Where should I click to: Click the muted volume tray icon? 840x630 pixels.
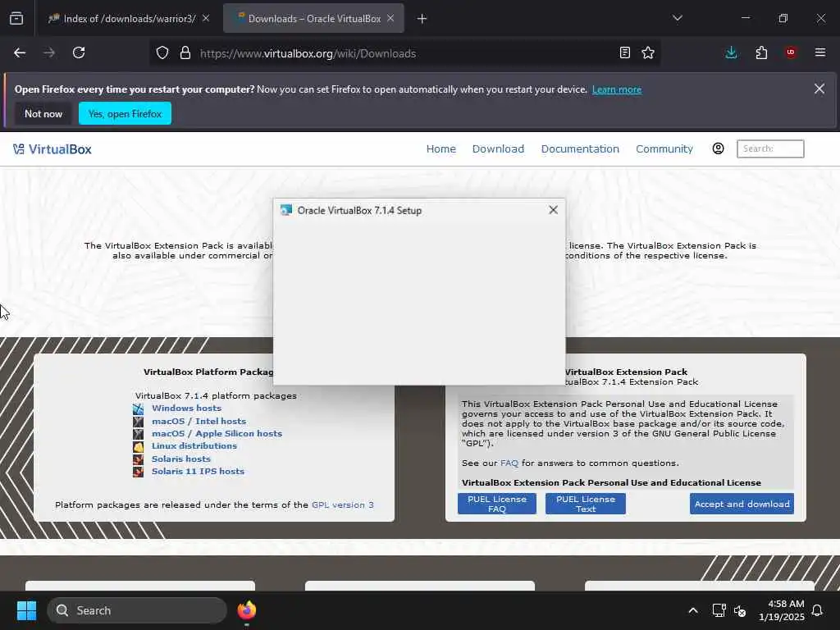[741, 610]
